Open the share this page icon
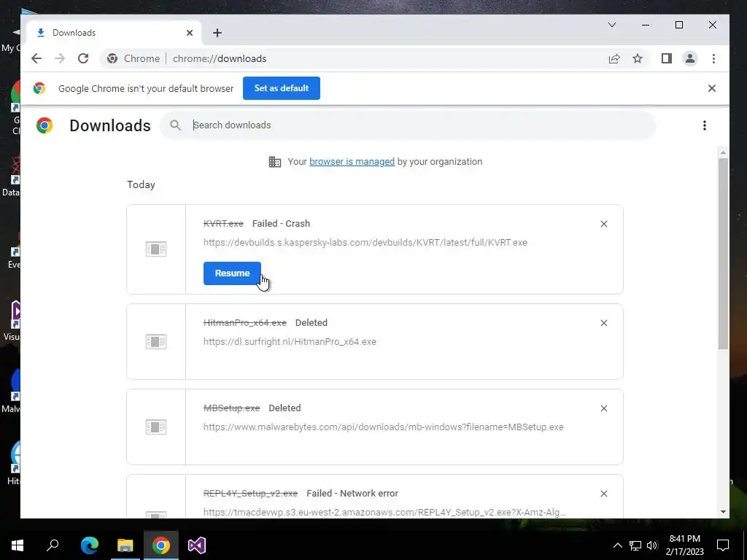The image size is (747, 560). [614, 58]
